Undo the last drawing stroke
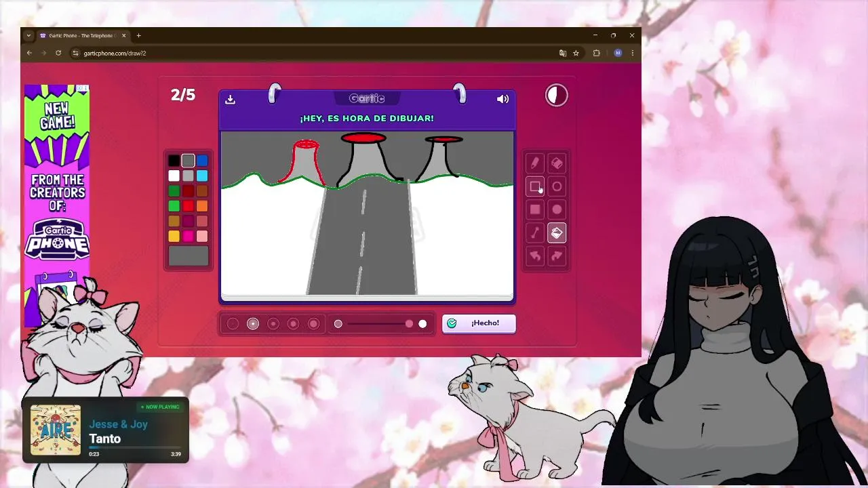Screen dimensions: 868x488 (x=535, y=256)
